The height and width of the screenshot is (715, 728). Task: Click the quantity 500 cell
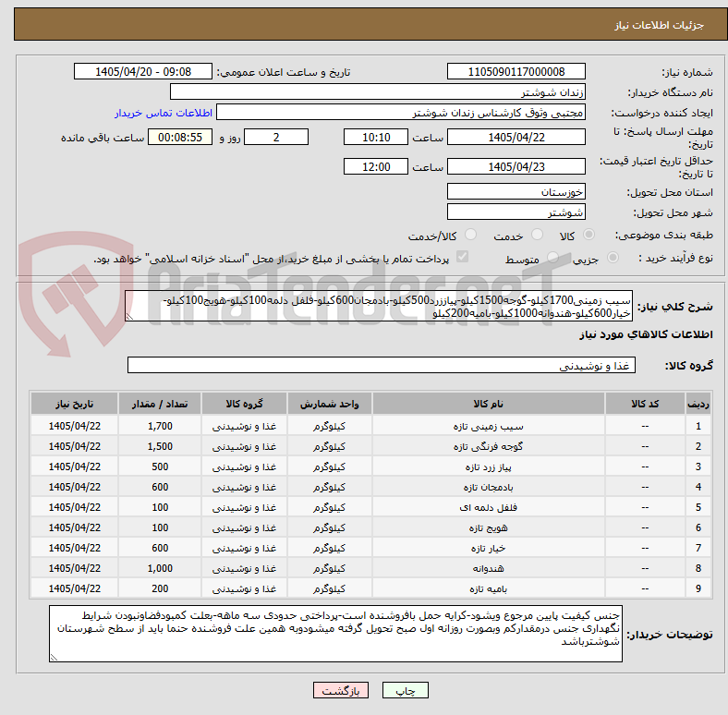point(160,467)
